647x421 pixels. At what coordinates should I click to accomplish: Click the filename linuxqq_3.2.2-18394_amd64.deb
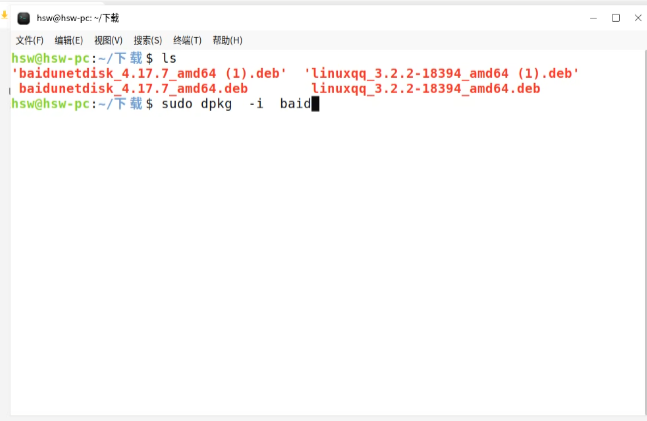[425, 88]
